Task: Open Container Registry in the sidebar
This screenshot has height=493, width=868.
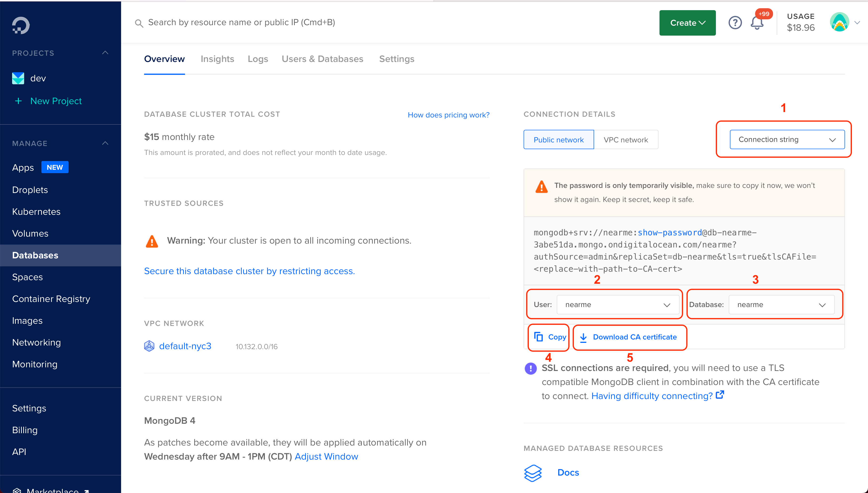Action: pyautogui.click(x=51, y=299)
